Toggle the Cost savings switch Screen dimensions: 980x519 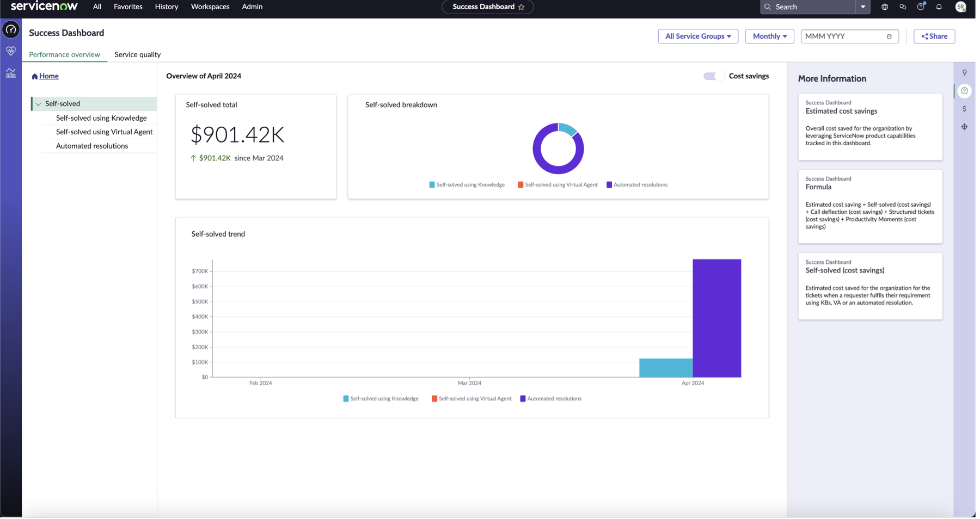(714, 76)
